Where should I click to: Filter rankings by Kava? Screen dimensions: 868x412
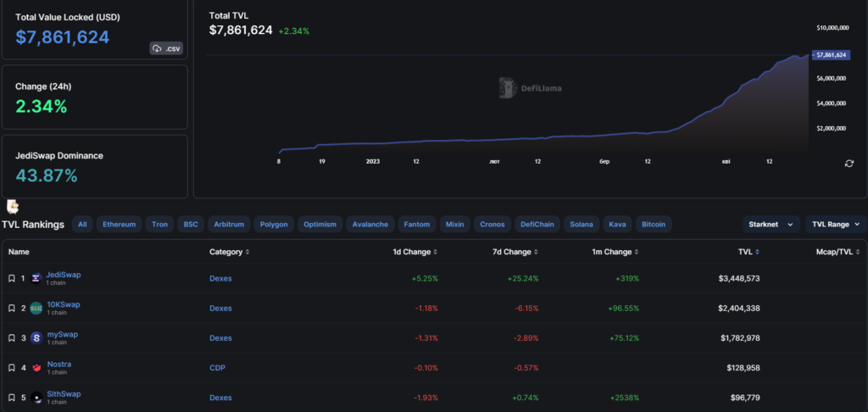point(617,225)
